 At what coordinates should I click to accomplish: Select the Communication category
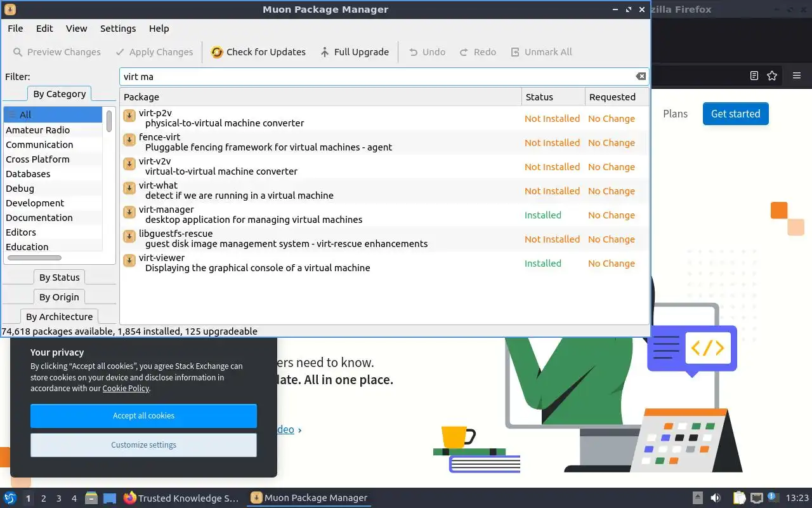pos(53,145)
